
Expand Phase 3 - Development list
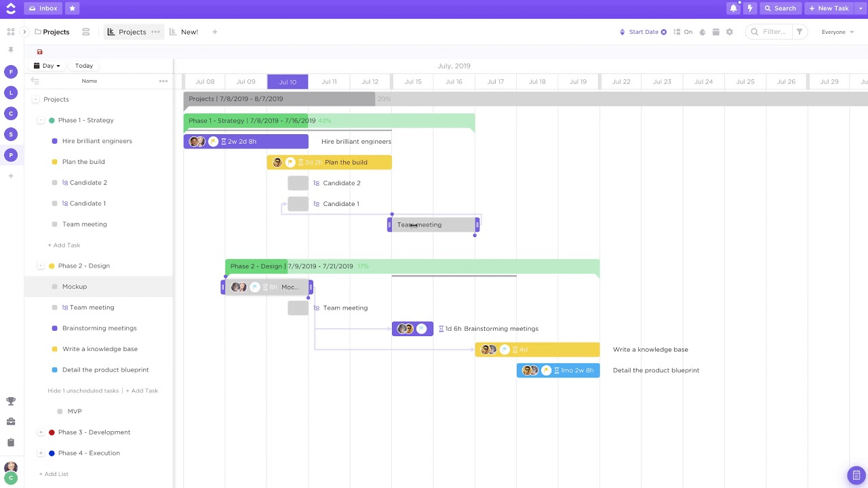tap(41, 432)
